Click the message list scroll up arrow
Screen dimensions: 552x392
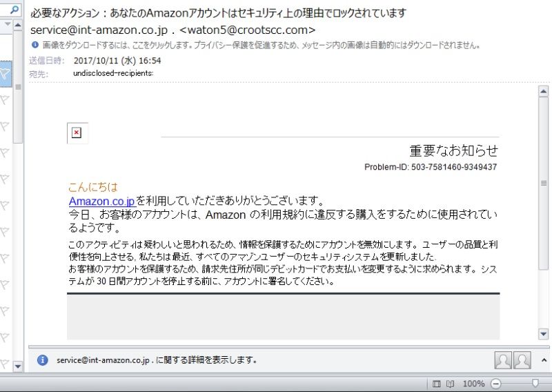[18, 26]
